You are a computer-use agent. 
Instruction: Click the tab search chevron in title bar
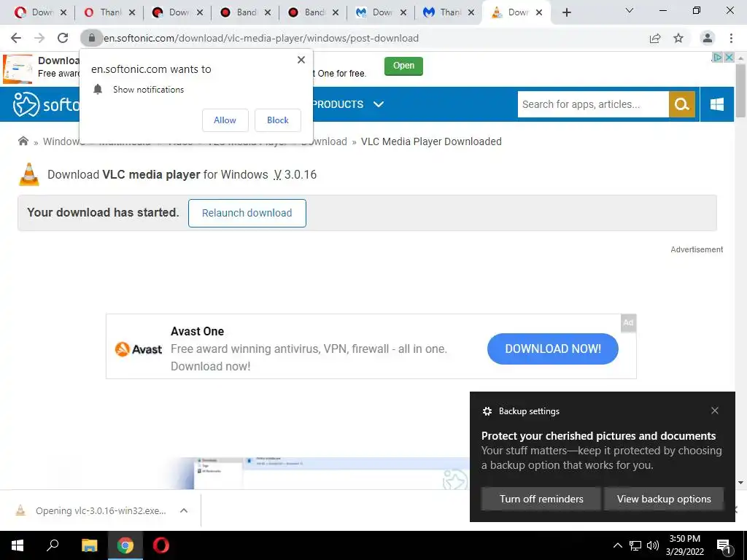(x=630, y=10)
